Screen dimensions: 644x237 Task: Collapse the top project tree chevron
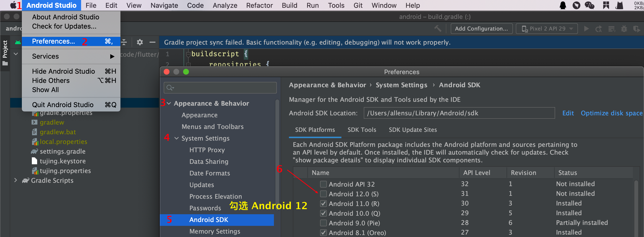(16, 54)
